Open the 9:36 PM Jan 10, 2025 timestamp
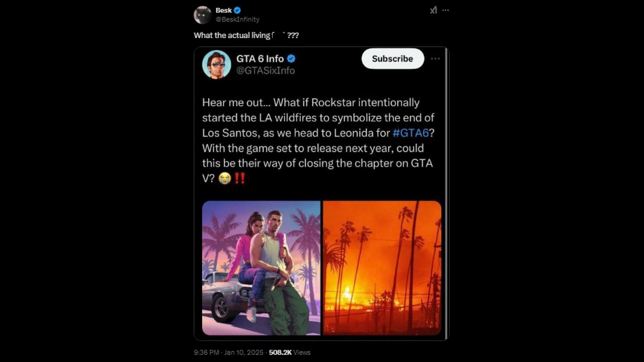The width and height of the screenshot is (644, 362). [x=228, y=352]
